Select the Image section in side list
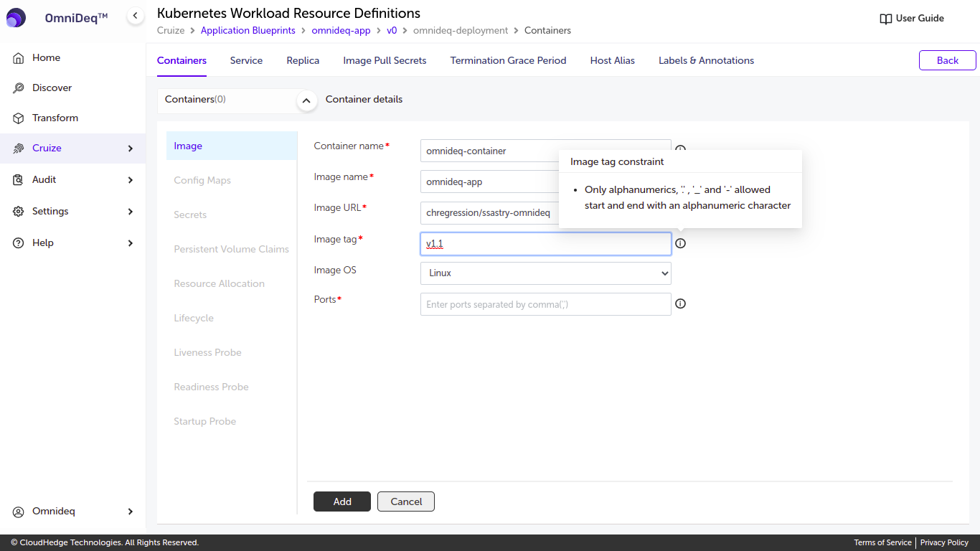Viewport: 980px width, 551px height. coord(232,146)
